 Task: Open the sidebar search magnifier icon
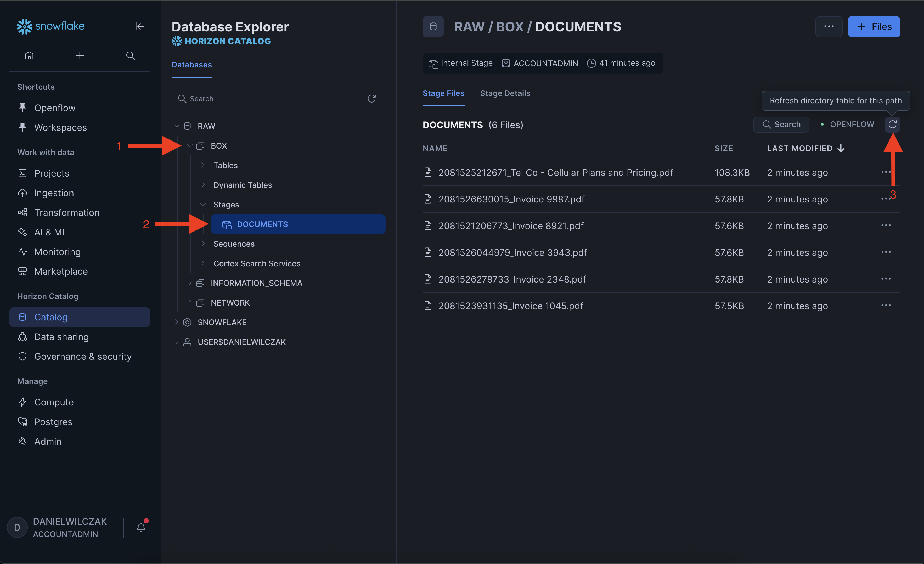130,55
